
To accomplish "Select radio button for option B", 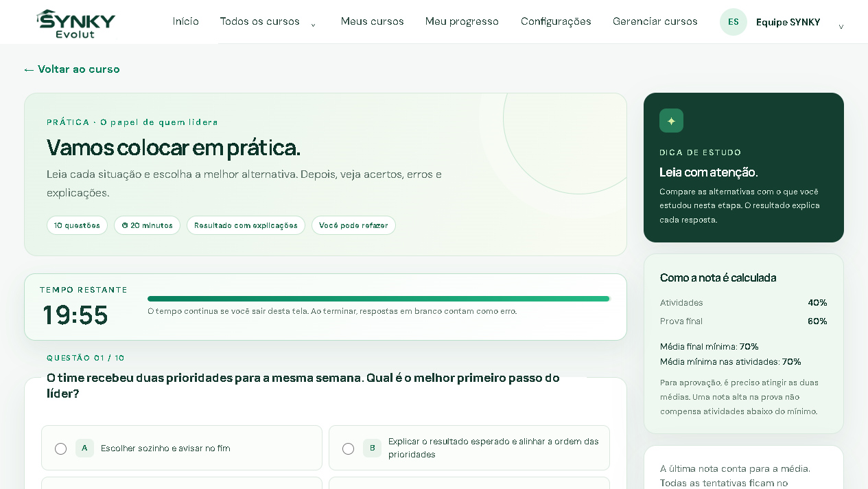I will [x=348, y=448].
